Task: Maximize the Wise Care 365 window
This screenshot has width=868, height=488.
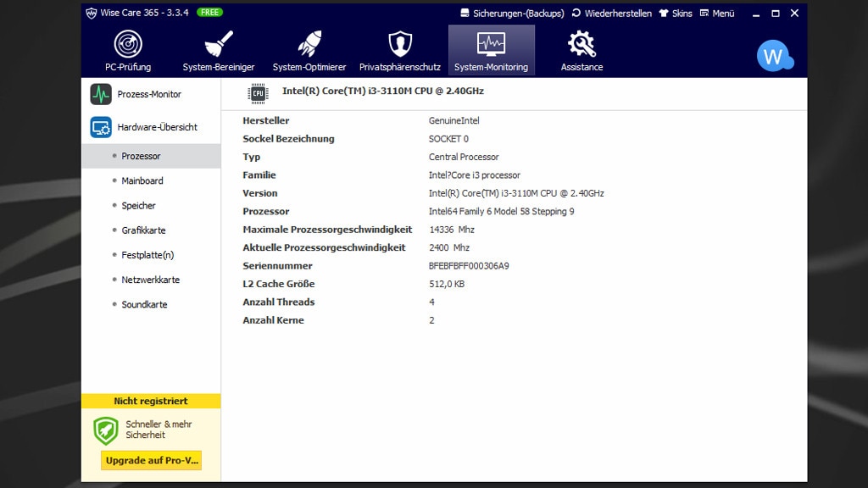Action: (x=776, y=14)
